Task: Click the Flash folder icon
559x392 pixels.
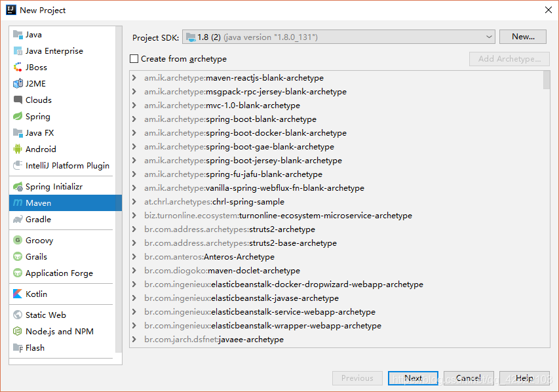Action: coord(18,348)
